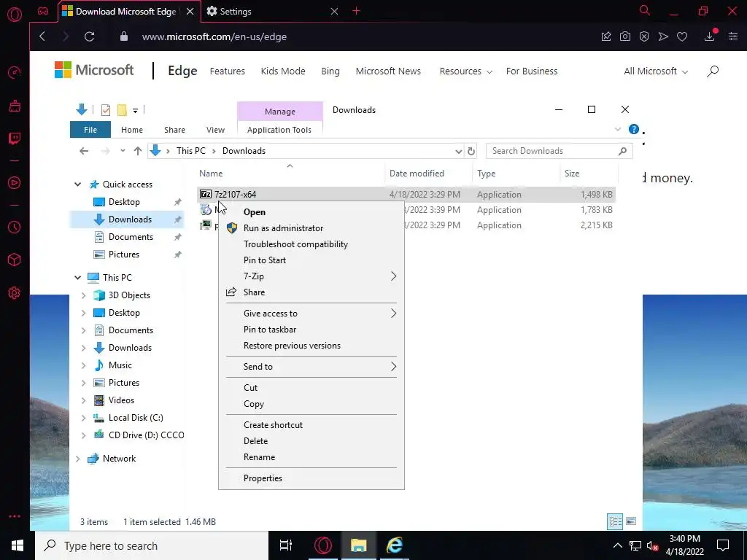Select Music folder in navigation pane
Image resolution: width=747 pixels, height=560 pixels.
point(120,365)
